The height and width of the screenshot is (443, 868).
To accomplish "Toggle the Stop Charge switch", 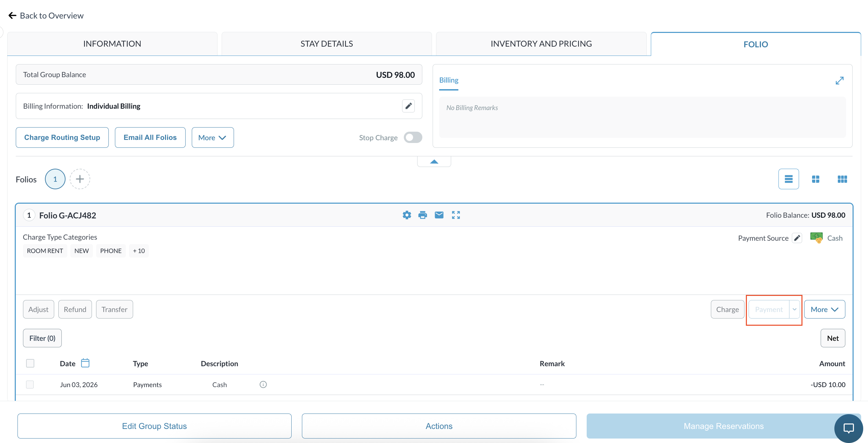I will click(413, 137).
